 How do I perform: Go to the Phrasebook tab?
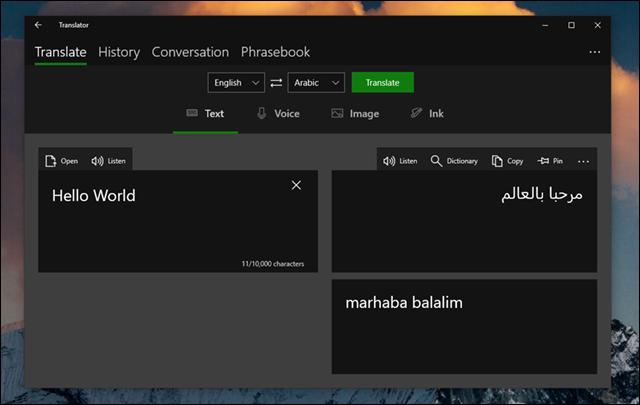[x=275, y=52]
